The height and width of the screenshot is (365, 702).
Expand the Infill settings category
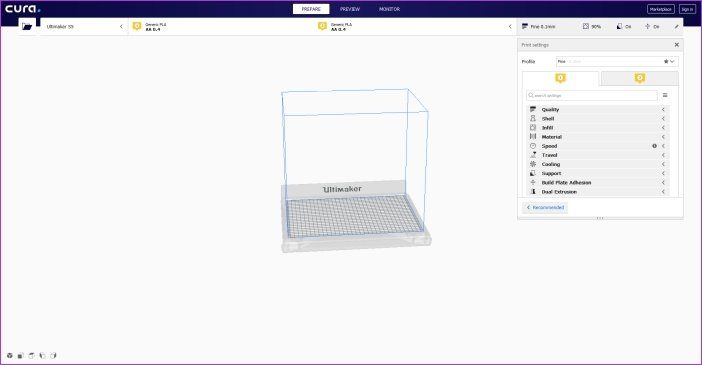click(599, 128)
